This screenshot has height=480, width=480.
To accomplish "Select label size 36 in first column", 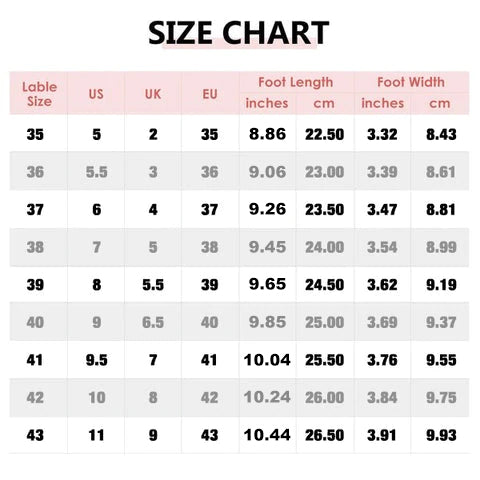I will 35,172.
